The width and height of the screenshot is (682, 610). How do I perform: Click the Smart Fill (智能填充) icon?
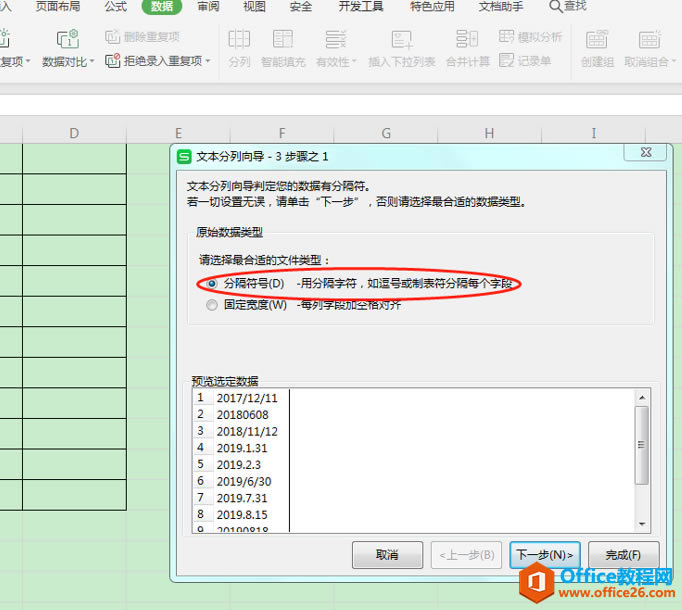[x=283, y=39]
